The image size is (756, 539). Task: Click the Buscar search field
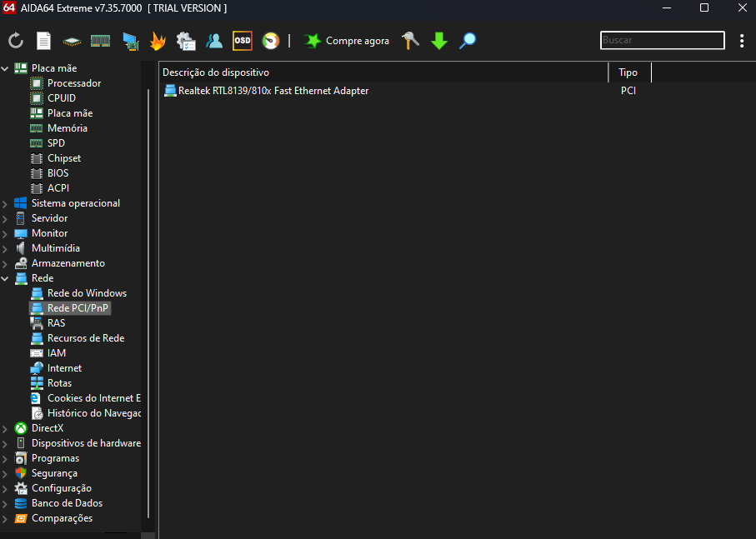[x=662, y=40]
